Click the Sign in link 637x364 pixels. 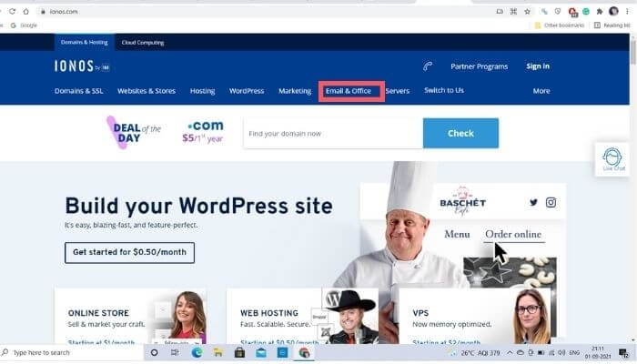tap(538, 66)
